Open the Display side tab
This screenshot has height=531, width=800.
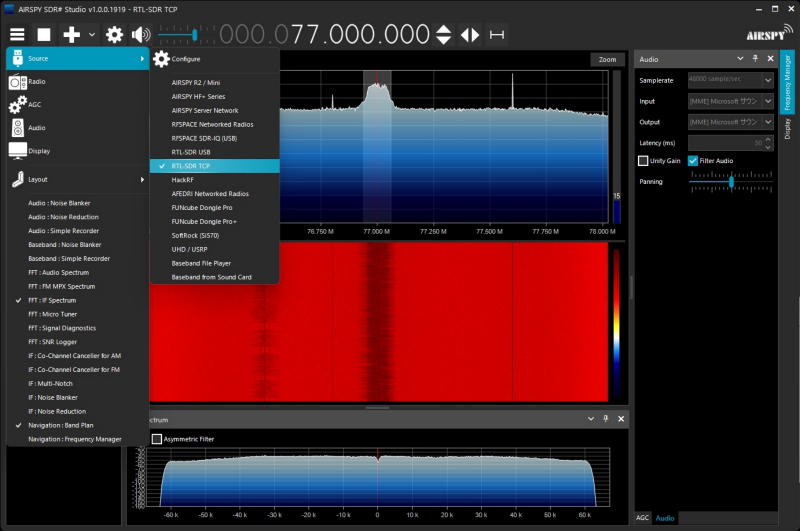[787, 129]
